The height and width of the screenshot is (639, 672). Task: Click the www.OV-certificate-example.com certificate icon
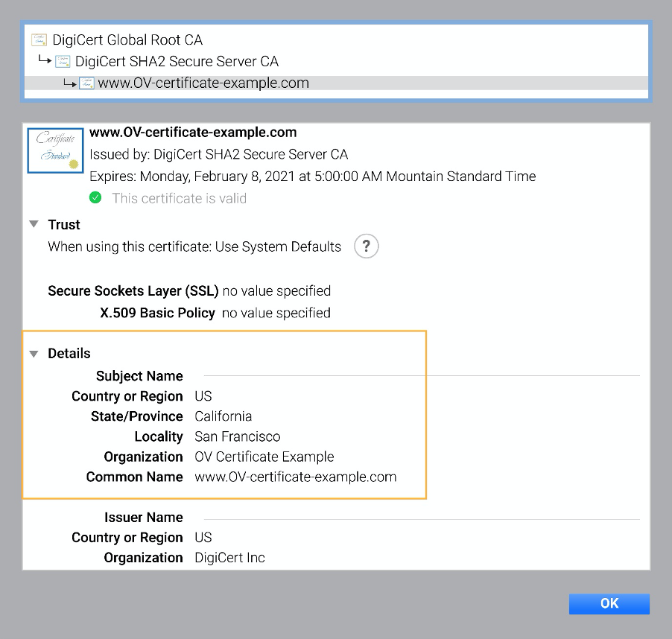click(x=88, y=83)
